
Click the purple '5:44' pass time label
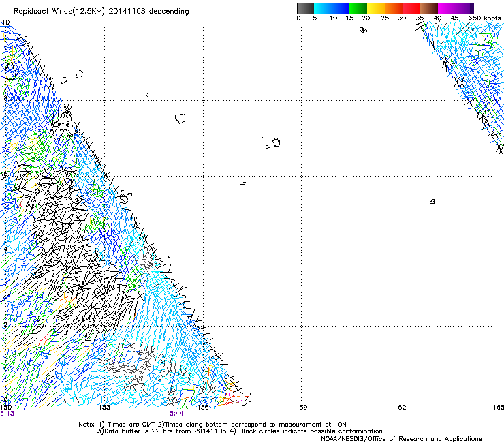(177, 414)
